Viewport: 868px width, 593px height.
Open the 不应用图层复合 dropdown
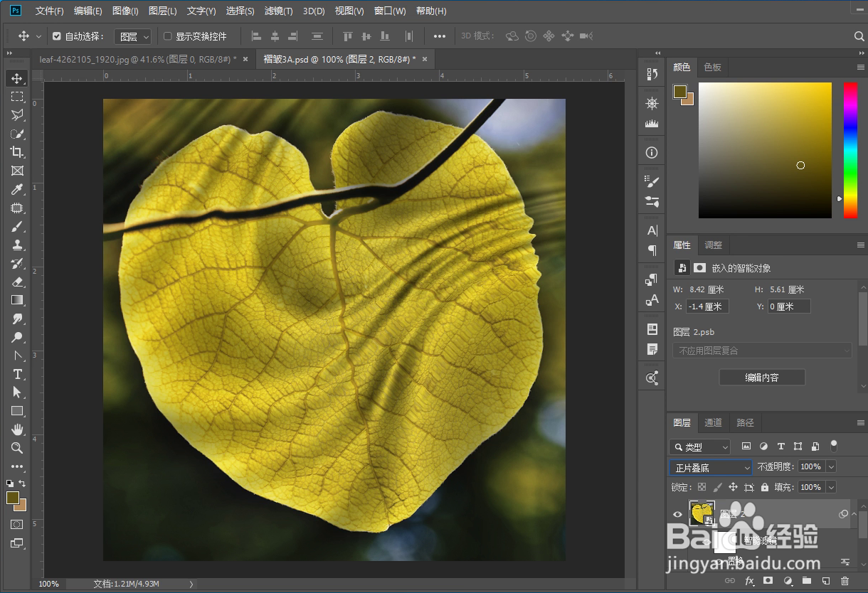pyautogui.click(x=762, y=351)
